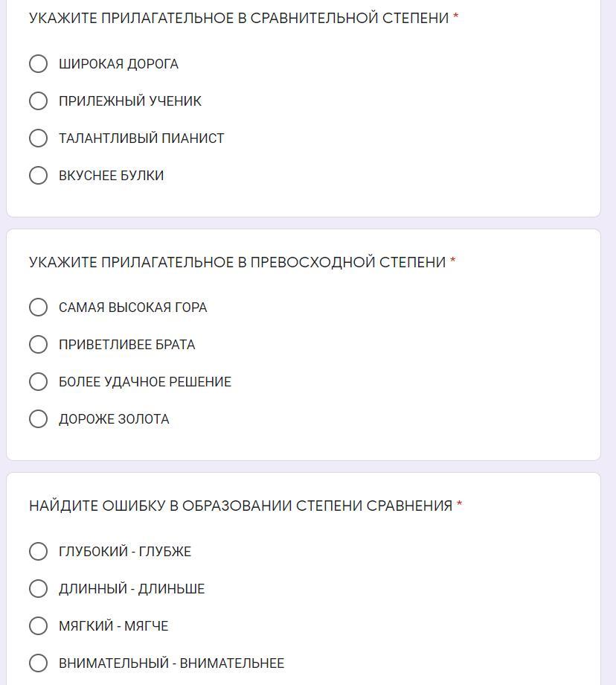The height and width of the screenshot is (685, 616).
Task: Click the superlative degree question title
Action: (x=237, y=262)
